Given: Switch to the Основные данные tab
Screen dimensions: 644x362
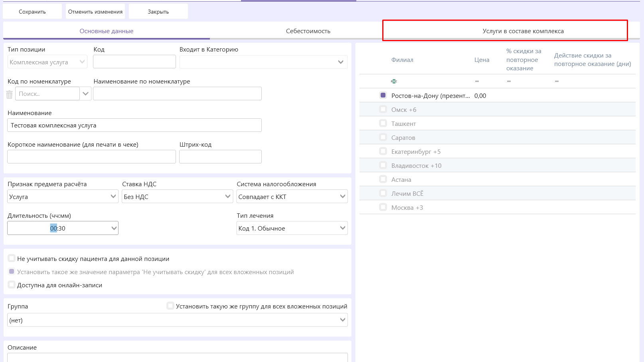Looking at the screenshot, I should point(107,31).
